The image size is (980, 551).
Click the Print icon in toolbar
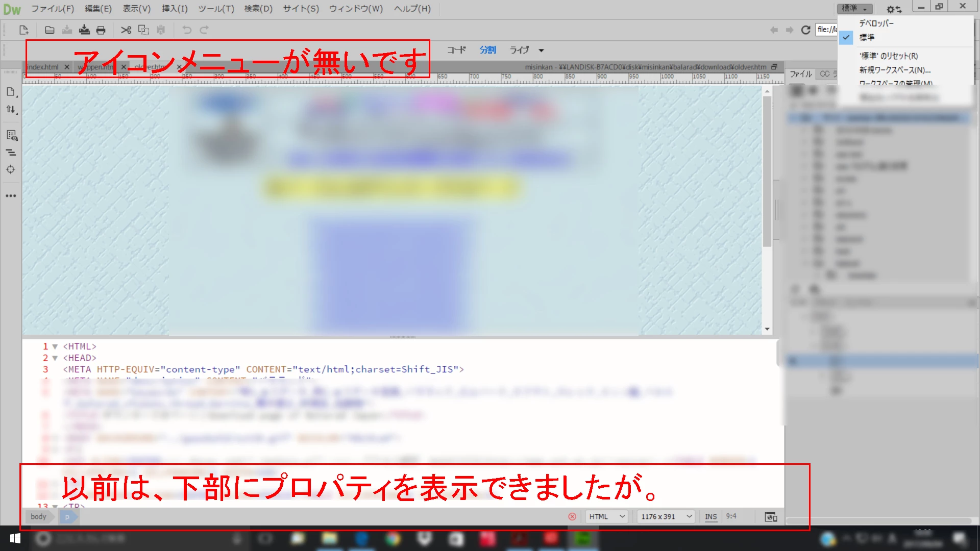[x=101, y=30]
